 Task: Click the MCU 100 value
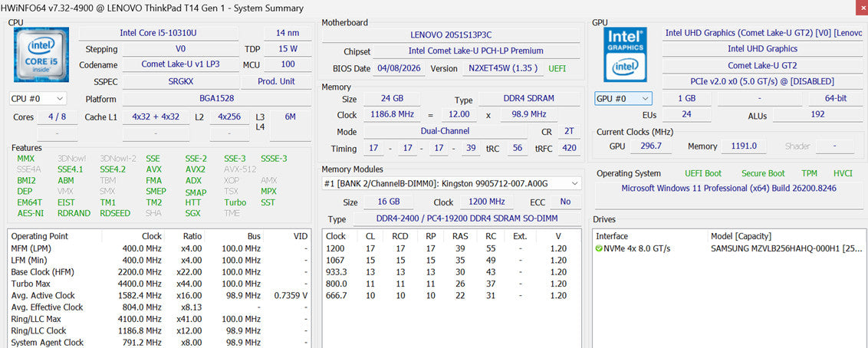pyautogui.click(x=288, y=64)
